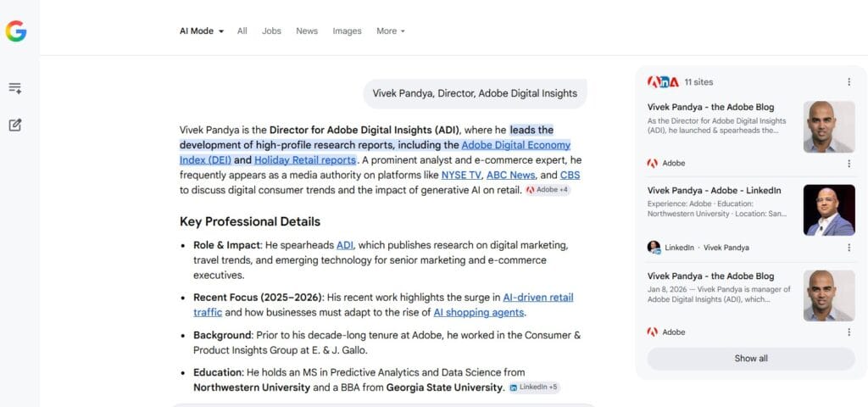Follow the ABC News link
Screen dimensions: 868x407
click(x=510, y=175)
